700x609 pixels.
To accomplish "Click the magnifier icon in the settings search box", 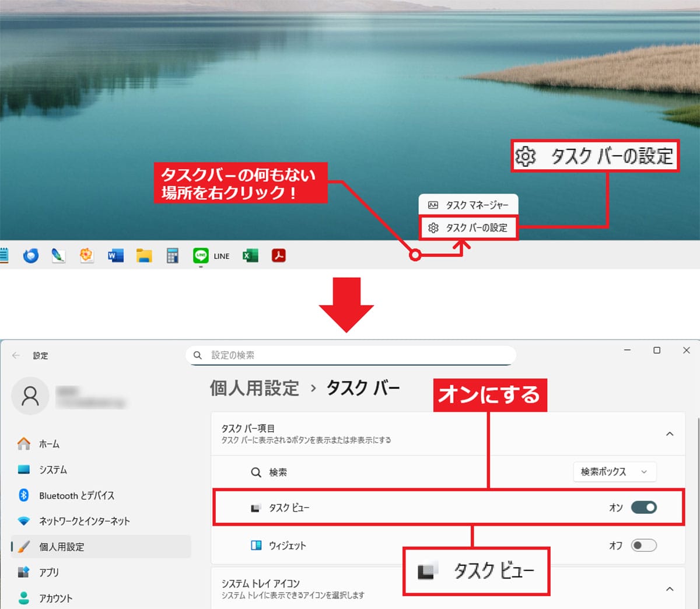I will pyautogui.click(x=198, y=355).
